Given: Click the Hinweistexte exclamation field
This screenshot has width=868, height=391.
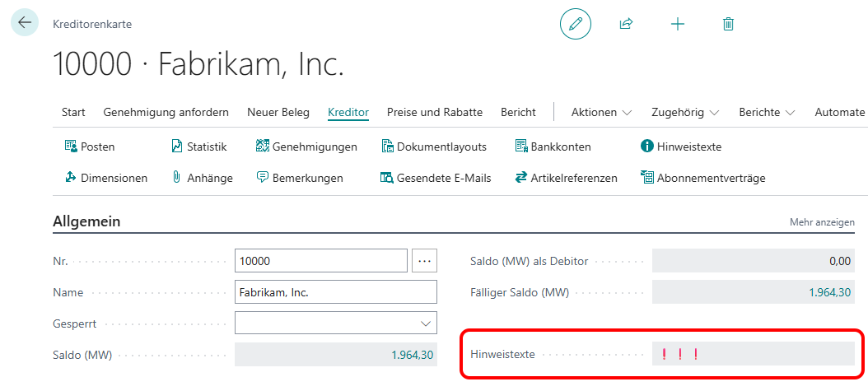Looking at the screenshot, I should tap(754, 354).
